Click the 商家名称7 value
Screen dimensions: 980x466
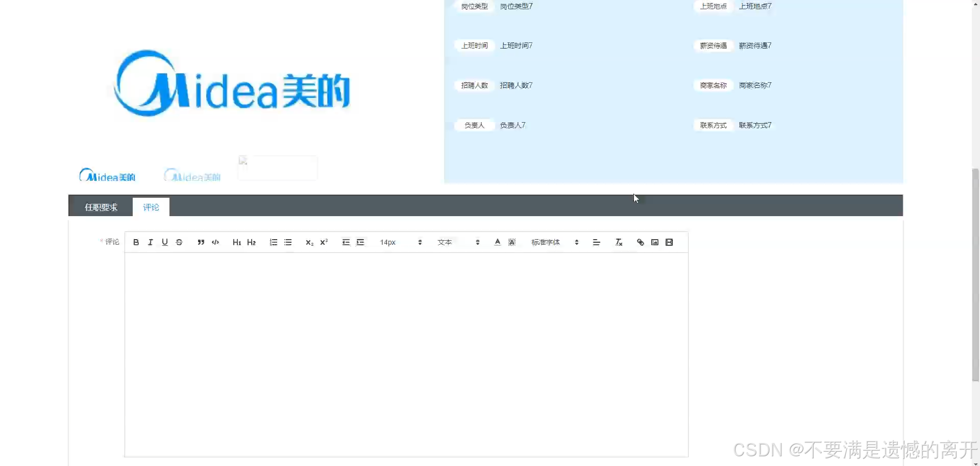(x=755, y=85)
